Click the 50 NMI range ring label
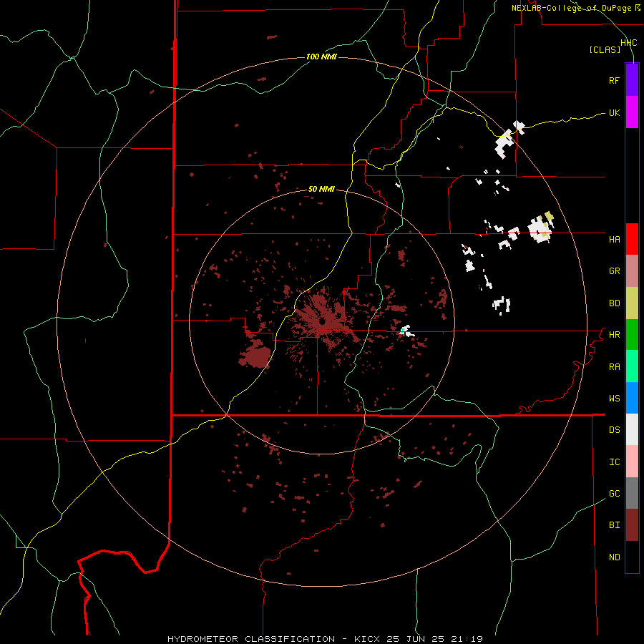The height and width of the screenshot is (644, 644). coord(321,190)
